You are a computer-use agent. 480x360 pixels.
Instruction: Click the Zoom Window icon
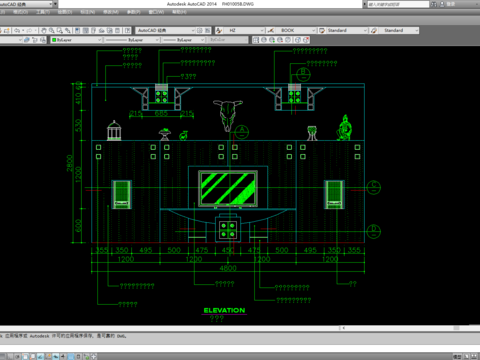(x=60, y=30)
